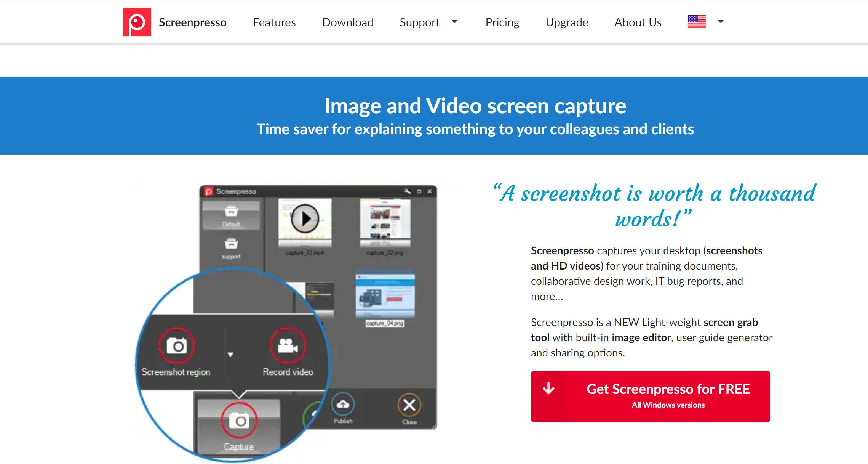The height and width of the screenshot is (464, 868).
Task: Go to the Download page
Action: tap(348, 22)
